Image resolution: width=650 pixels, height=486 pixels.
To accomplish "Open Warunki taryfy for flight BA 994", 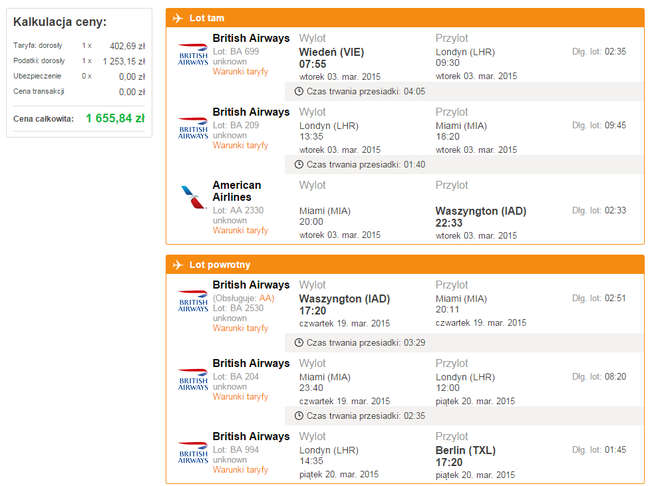I will click(240, 471).
